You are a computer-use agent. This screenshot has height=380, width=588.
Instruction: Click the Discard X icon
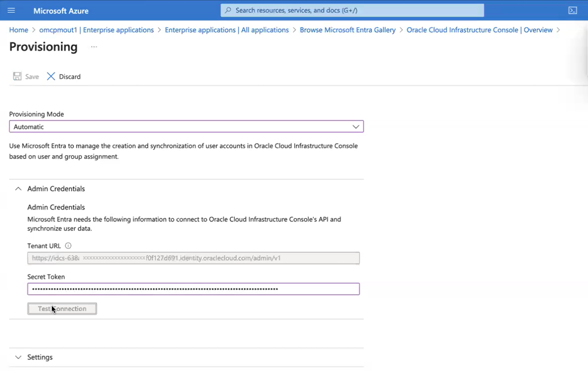51,76
